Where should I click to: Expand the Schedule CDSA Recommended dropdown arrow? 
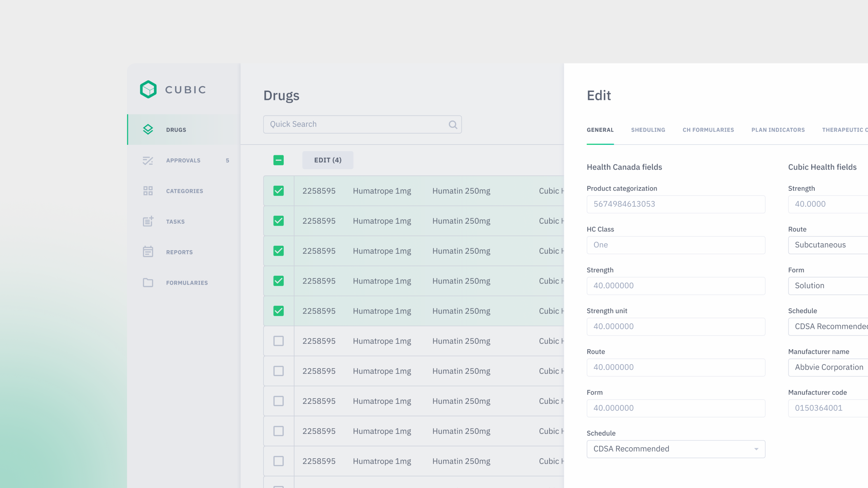pos(756,449)
